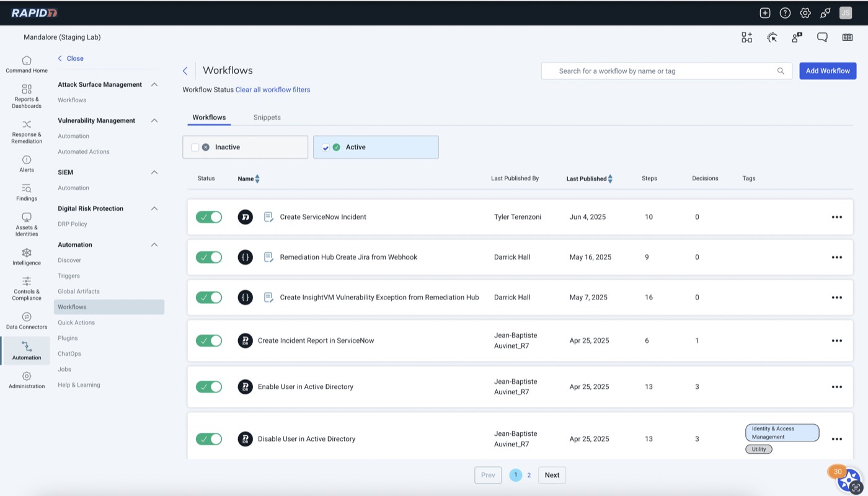Click Clear all workflow filters link

point(273,90)
